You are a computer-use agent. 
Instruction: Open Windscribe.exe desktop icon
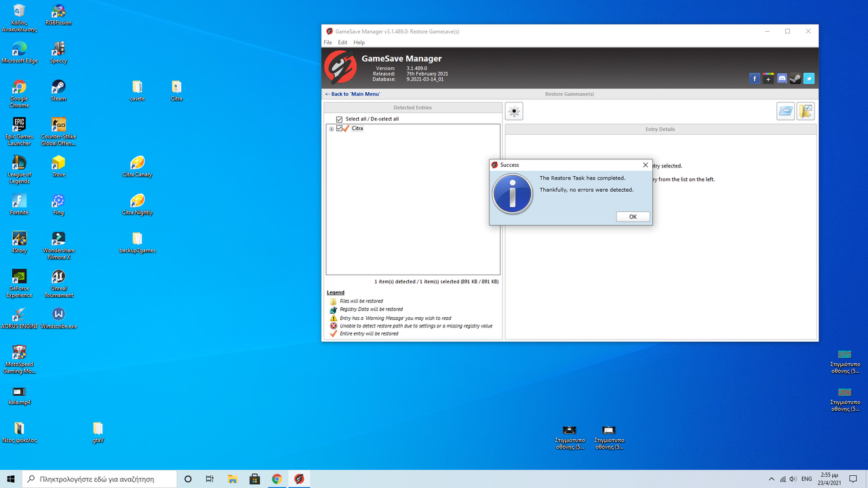(58, 319)
